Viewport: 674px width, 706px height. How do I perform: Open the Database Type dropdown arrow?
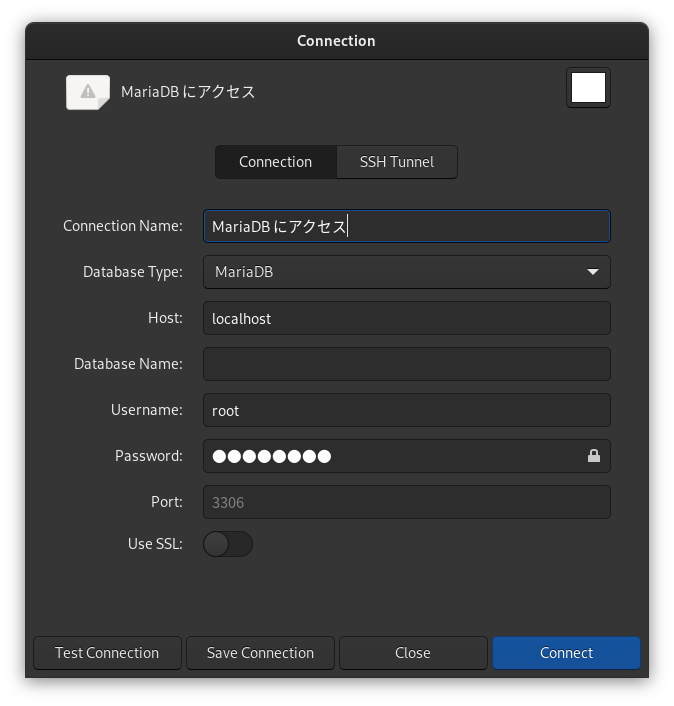[x=593, y=272]
